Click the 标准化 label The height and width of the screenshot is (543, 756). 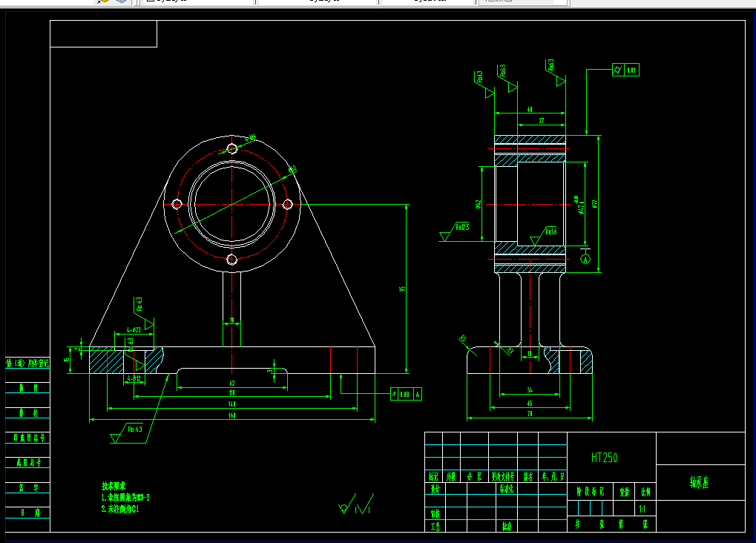[x=507, y=489]
